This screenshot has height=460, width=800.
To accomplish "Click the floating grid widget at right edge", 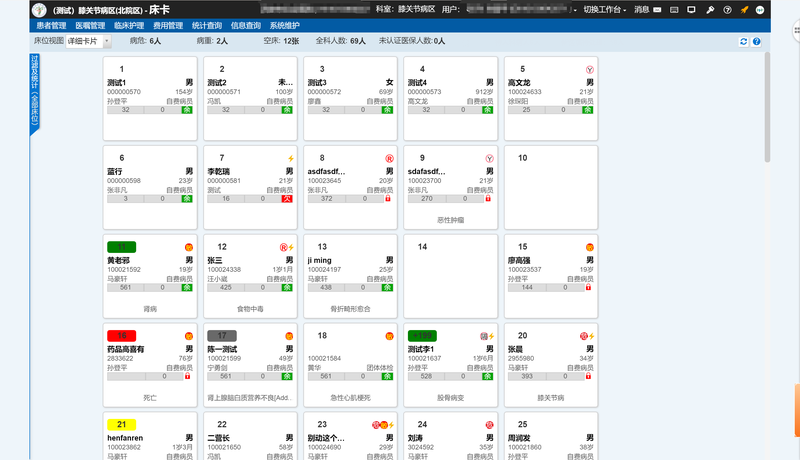I will [796, 31].
